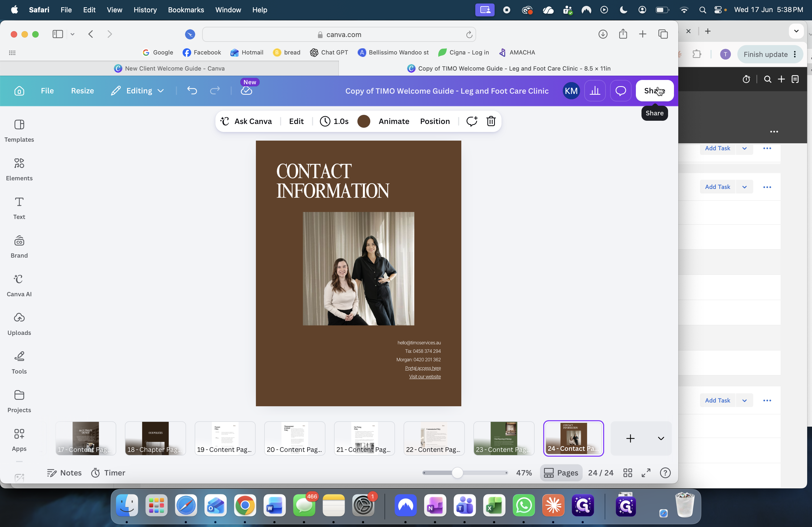The image size is (812, 527).
Task: Open the Timer tool
Action: 108,473
